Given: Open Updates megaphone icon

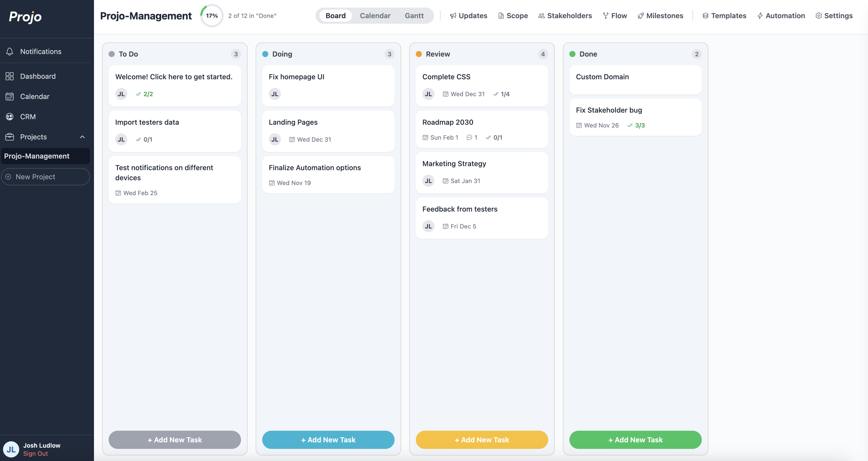Looking at the screenshot, I should click(453, 16).
